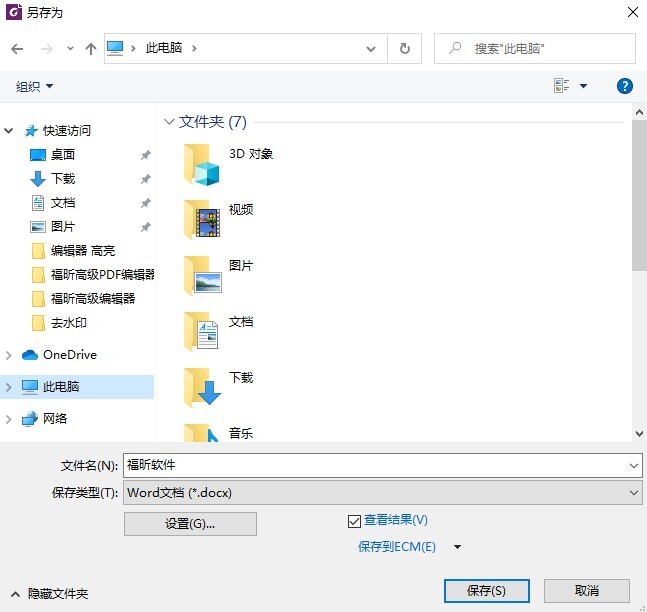Viewport: 647px width, 612px height.
Task: Click scrollbar up arrow in file list
Action: pyautogui.click(x=639, y=112)
